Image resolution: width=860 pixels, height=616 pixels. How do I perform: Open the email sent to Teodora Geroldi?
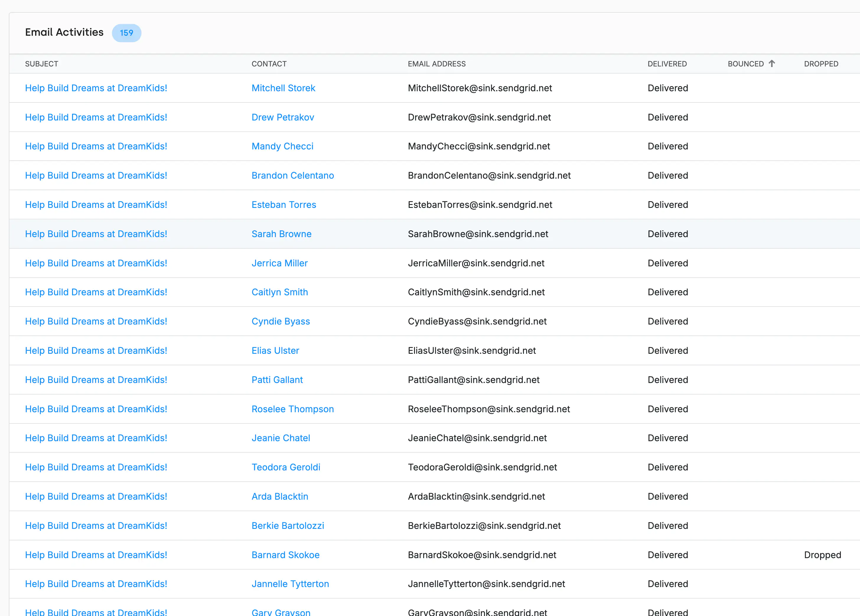(x=96, y=467)
